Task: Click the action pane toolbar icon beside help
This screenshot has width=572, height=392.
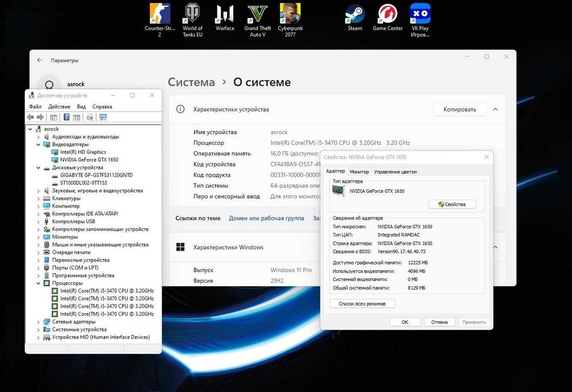Action: click(x=77, y=117)
